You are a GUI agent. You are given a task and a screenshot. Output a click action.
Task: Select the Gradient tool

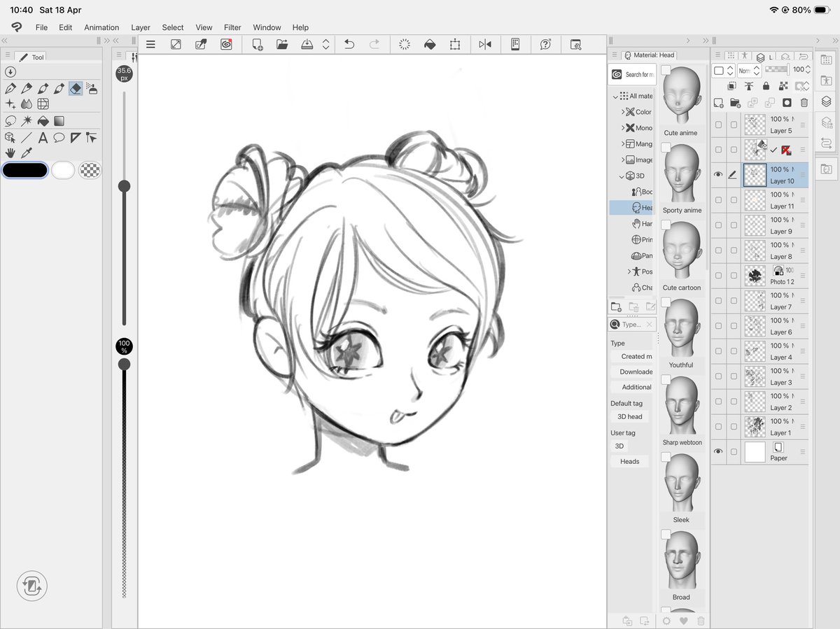(59, 121)
